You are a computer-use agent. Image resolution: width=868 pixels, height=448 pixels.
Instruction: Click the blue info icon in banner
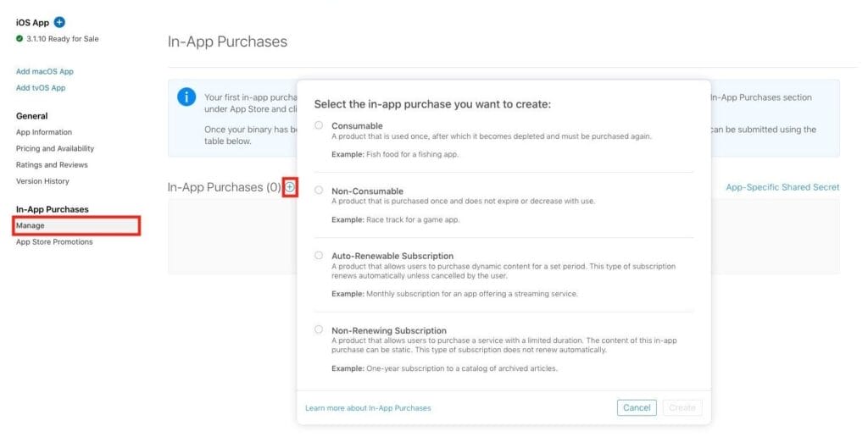click(x=186, y=97)
